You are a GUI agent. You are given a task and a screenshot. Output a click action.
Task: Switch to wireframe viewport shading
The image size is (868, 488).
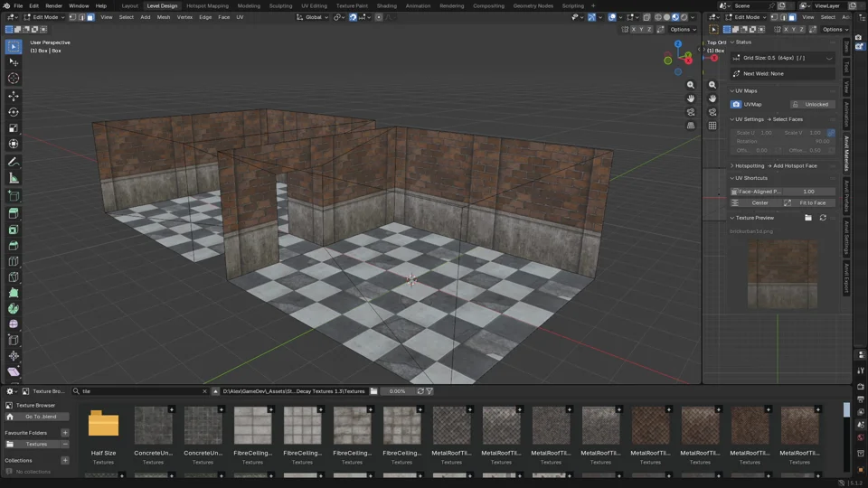658,17
